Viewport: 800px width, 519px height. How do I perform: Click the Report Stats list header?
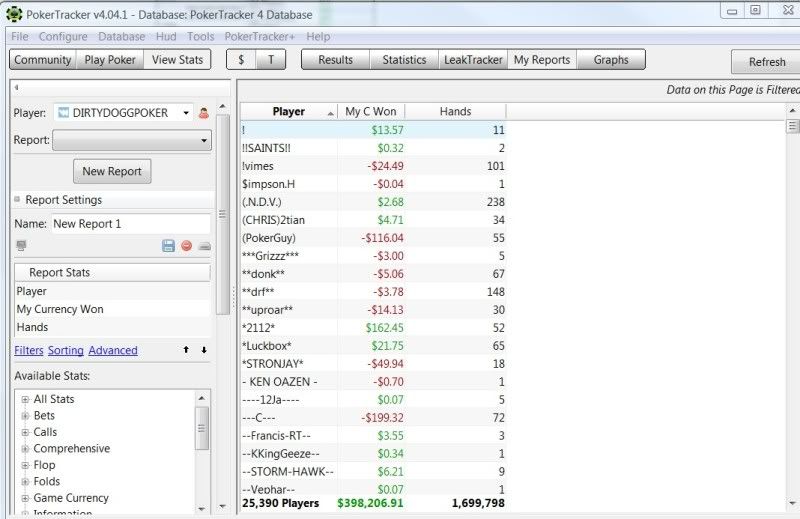(112, 273)
